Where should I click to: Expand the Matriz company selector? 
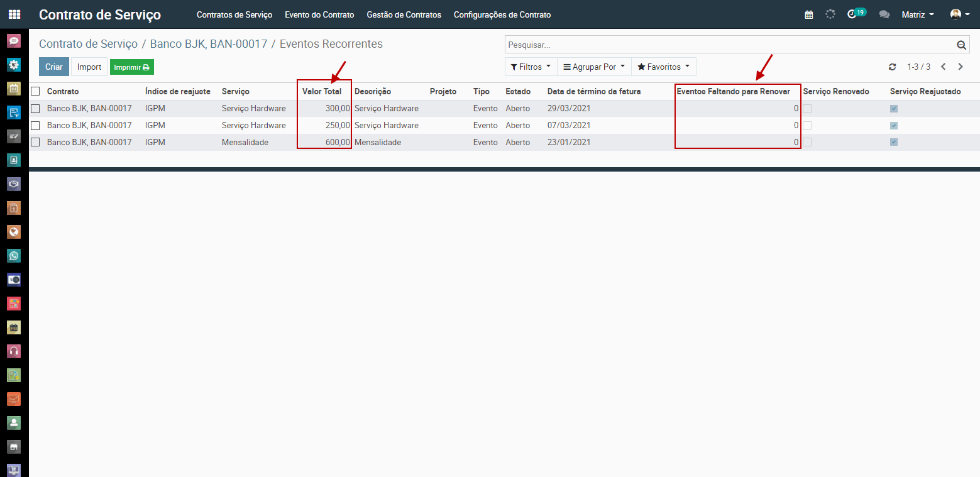coord(917,14)
